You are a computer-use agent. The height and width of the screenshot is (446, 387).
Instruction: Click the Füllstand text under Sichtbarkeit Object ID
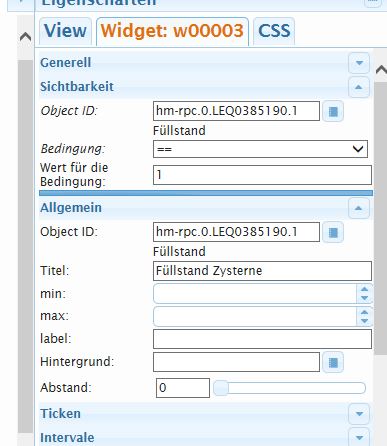(179, 130)
